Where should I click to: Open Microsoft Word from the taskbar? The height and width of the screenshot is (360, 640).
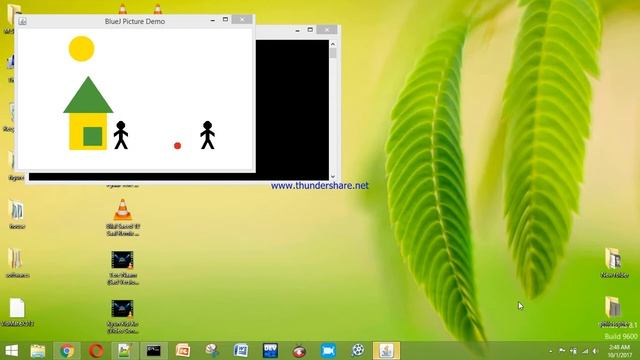(241, 351)
